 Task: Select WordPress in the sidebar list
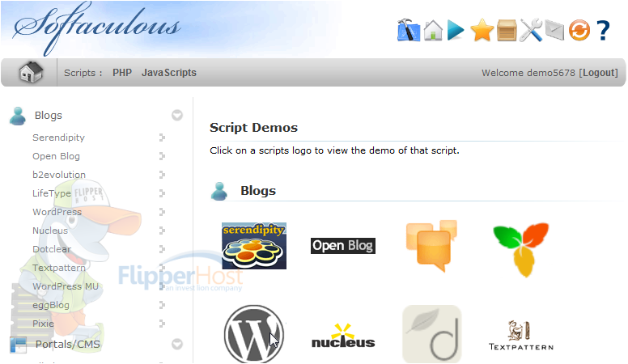coord(57,212)
